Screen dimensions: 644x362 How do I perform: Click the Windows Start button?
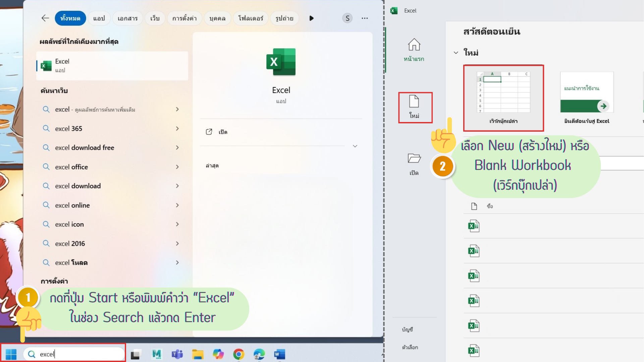pos(11,354)
